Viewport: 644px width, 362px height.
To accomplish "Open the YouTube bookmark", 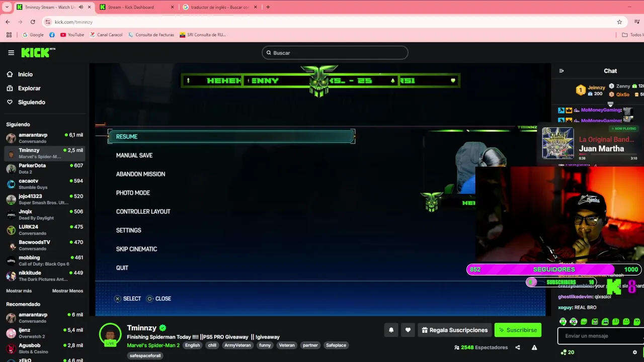I will [x=72, y=35].
